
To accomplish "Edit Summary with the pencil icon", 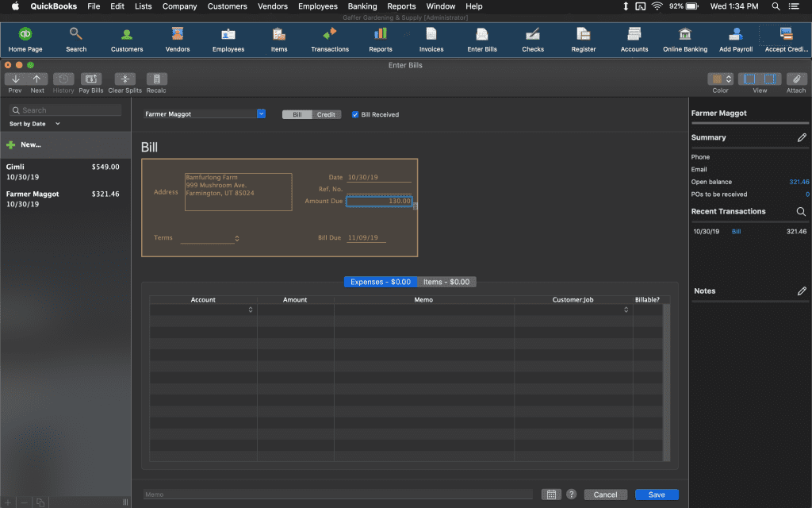I will (802, 137).
